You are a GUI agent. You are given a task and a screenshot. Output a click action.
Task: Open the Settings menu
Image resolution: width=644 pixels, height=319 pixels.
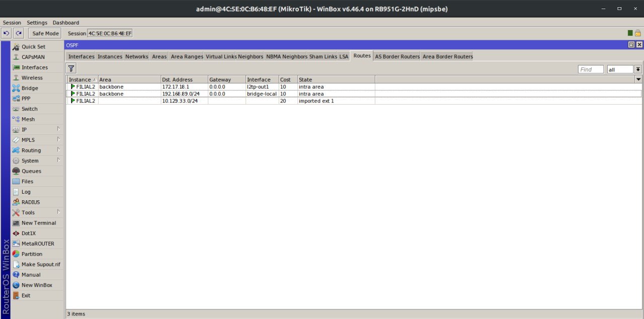point(37,23)
